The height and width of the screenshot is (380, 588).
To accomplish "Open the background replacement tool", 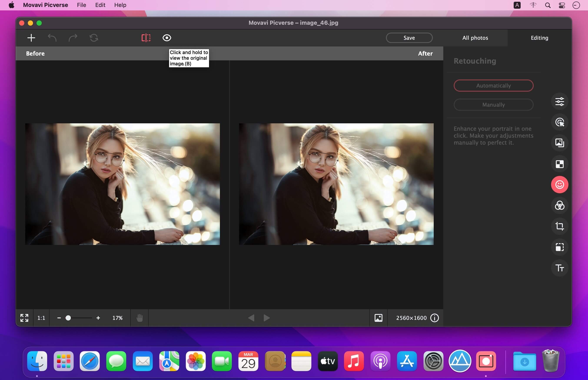I will [559, 143].
